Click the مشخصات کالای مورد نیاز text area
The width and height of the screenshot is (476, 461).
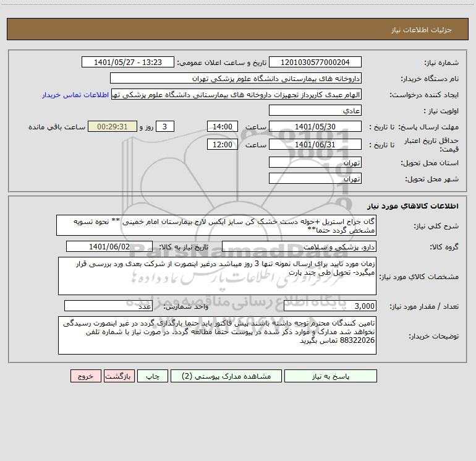(x=217, y=276)
